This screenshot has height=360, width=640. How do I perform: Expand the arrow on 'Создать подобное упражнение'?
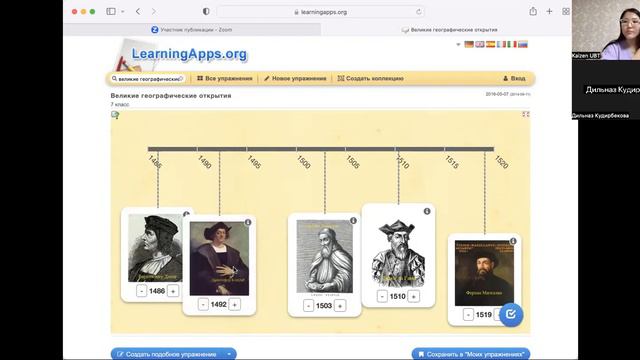tap(229, 354)
